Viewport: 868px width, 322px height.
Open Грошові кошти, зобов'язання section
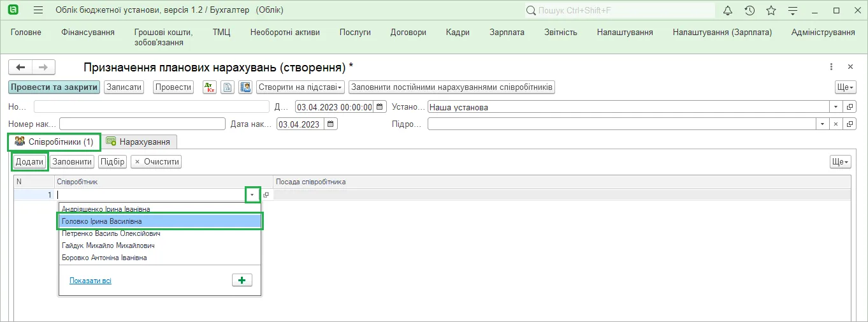[x=163, y=37]
